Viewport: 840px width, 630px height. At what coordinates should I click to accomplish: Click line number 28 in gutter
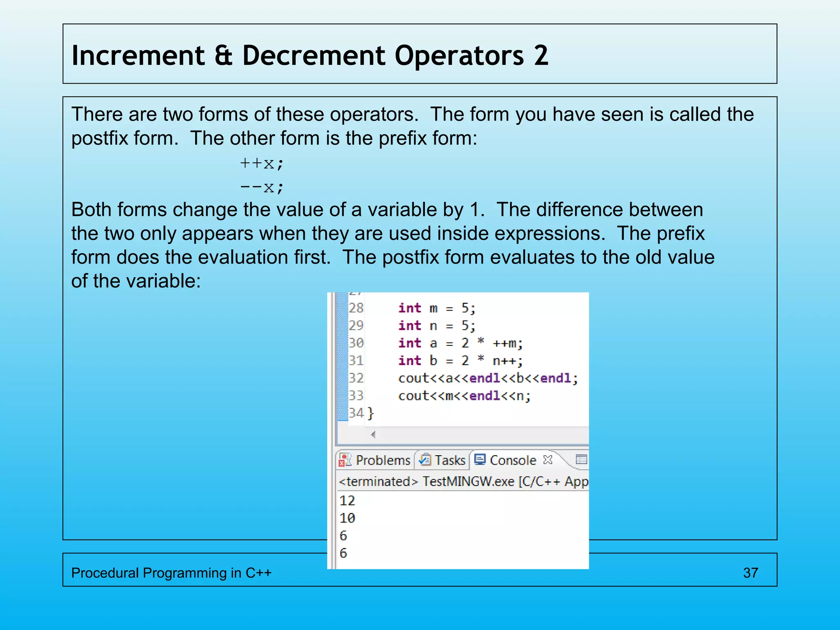pos(356,308)
